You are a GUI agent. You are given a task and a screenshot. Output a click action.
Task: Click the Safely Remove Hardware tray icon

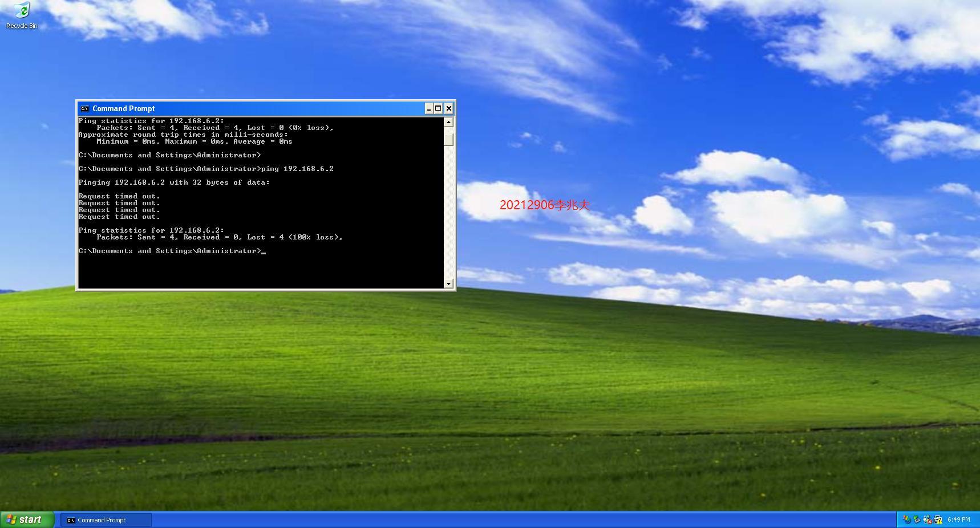(917, 519)
